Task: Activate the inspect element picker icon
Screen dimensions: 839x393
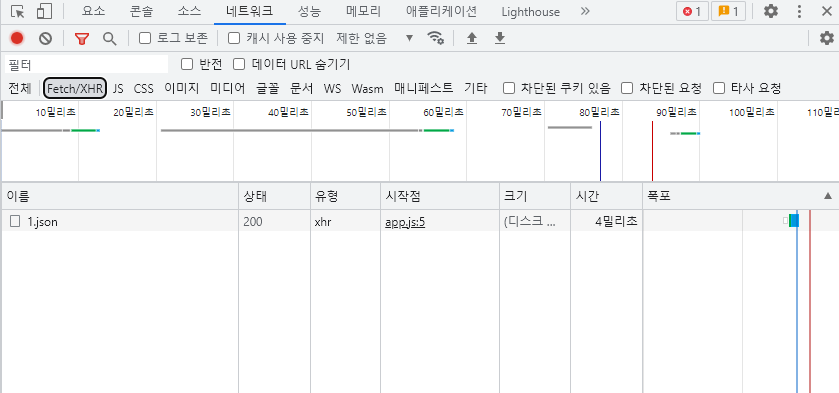Action: pyautogui.click(x=18, y=11)
